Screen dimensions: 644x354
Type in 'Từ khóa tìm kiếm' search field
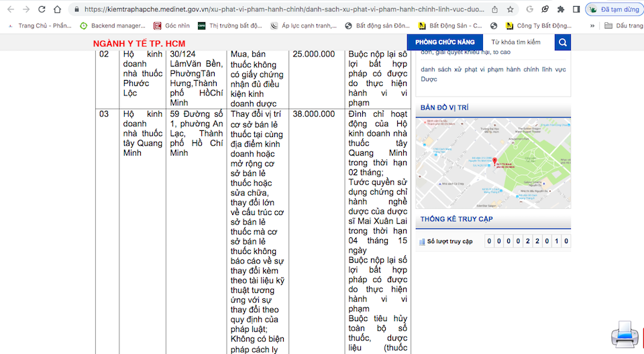(x=519, y=42)
